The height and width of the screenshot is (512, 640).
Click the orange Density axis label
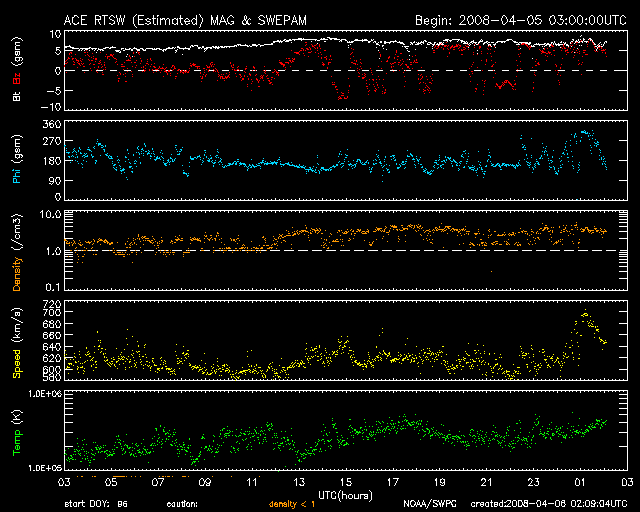click(x=17, y=256)
